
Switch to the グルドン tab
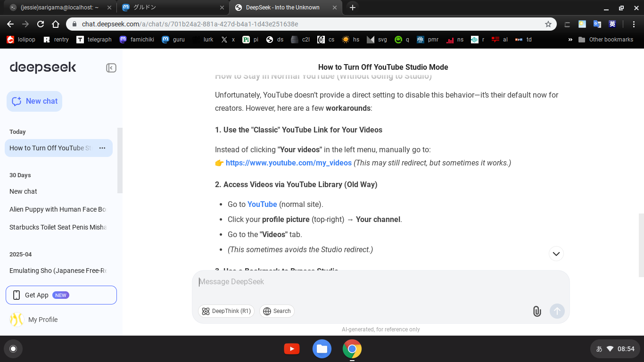tap(173, 8)
